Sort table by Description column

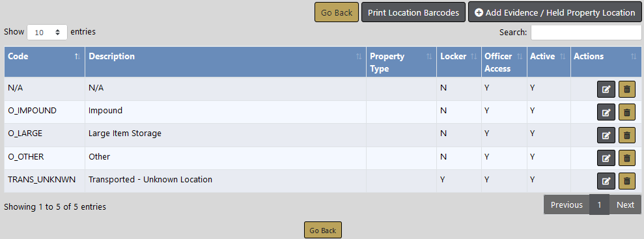click(225, 62)
